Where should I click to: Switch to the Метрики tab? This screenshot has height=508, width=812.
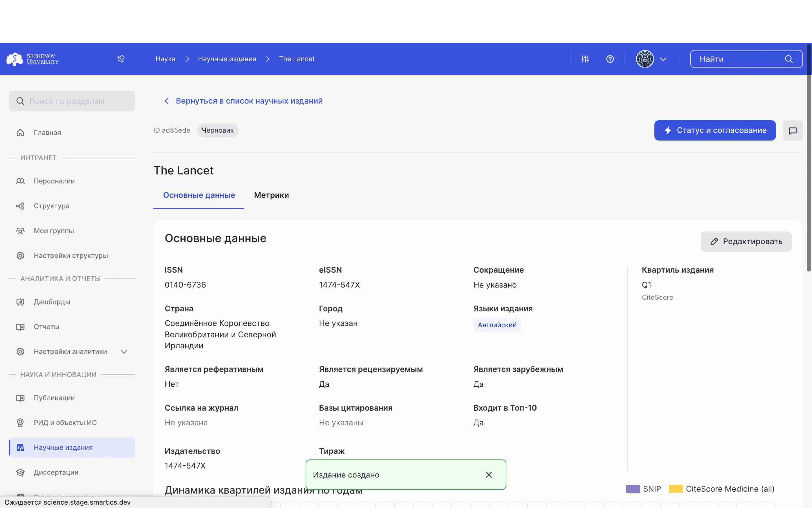[x=272, y=195]
